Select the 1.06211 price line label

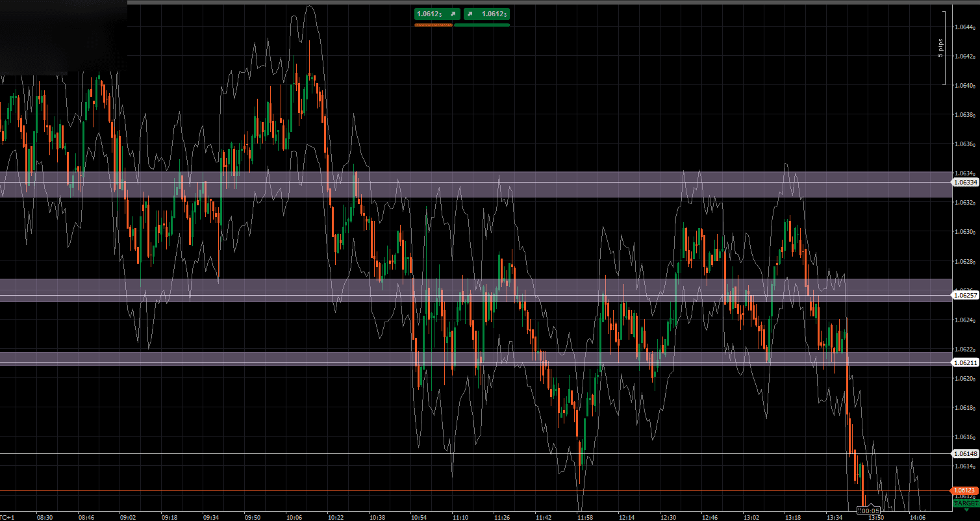tap(965, 362)
